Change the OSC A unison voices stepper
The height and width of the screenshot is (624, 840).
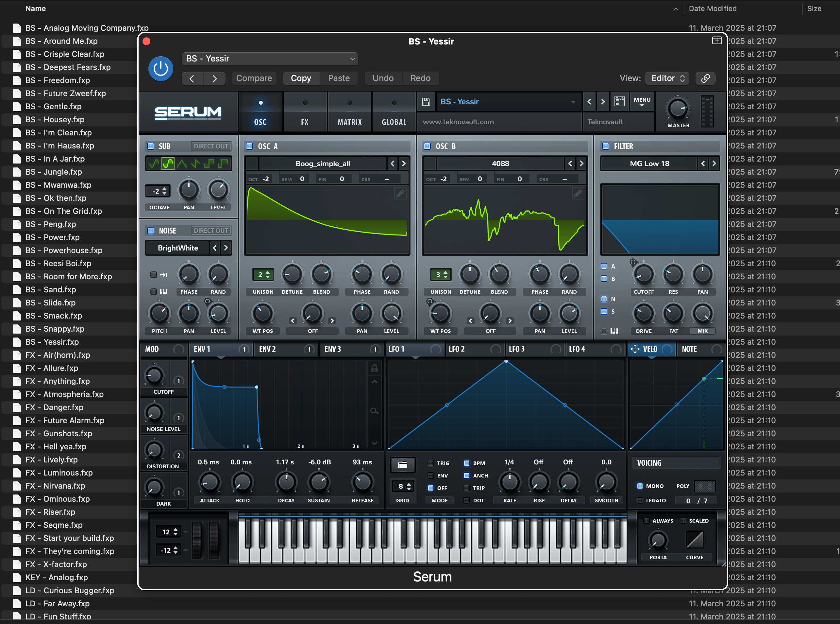(x=263, y=275)
